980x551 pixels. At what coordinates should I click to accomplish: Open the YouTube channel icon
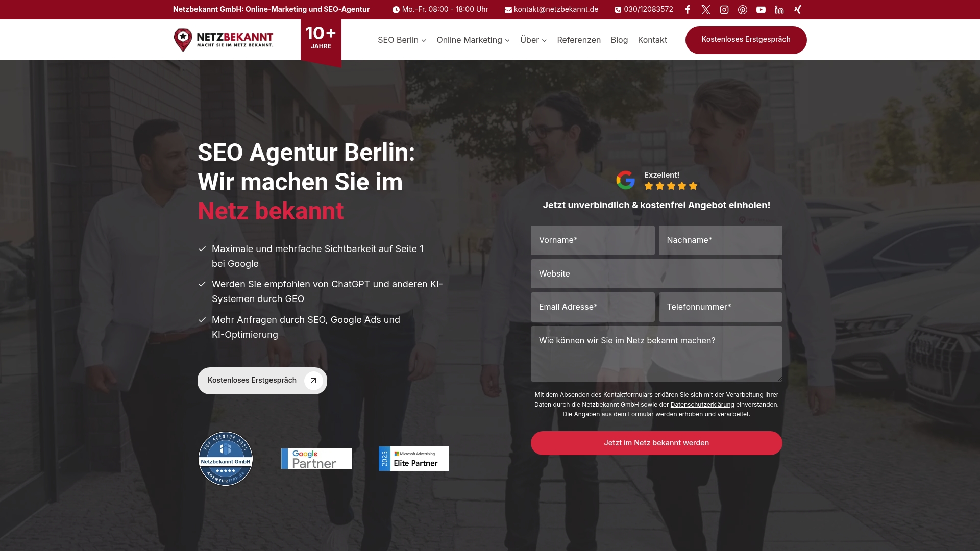click(761, 9)
